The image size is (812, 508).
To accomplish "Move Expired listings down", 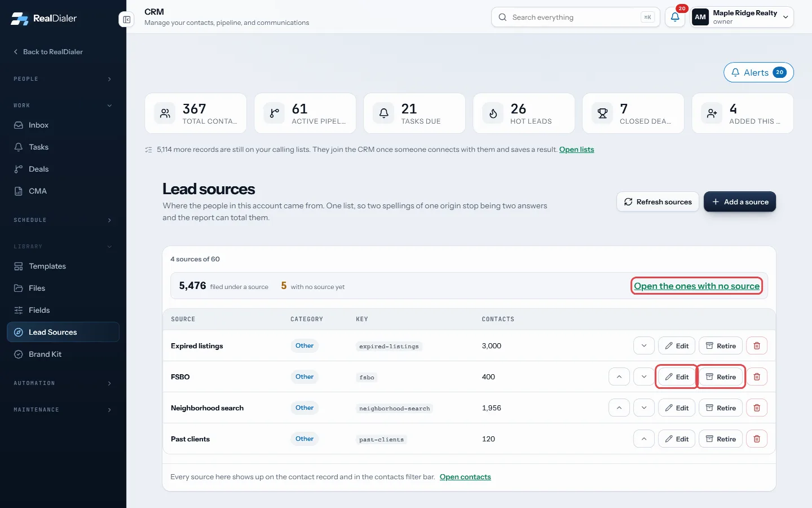I will point(644,346).
